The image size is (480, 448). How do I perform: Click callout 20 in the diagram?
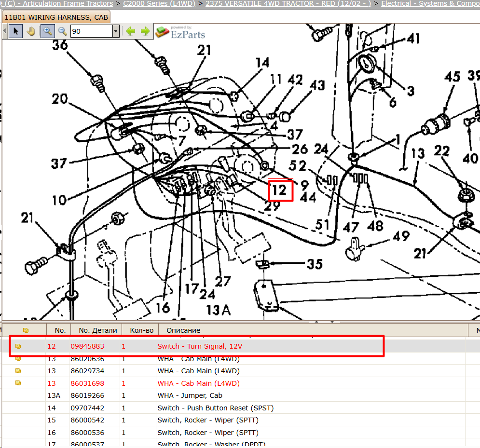click(x=59, y=98)
